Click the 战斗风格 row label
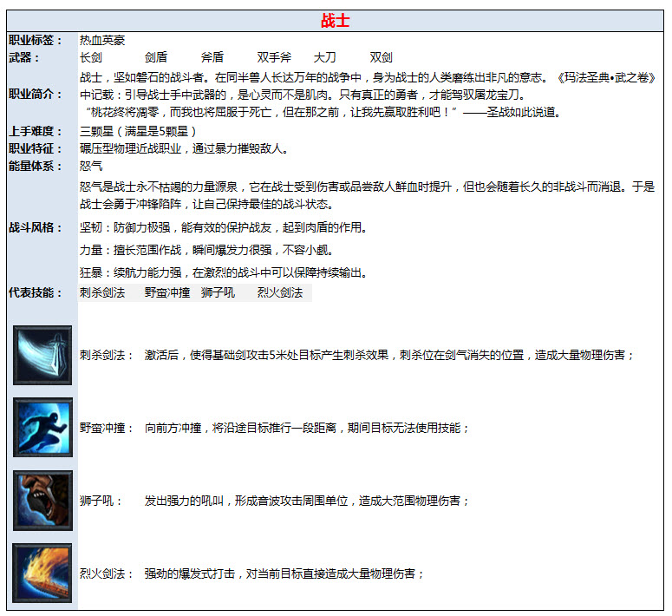 point(36,227)
